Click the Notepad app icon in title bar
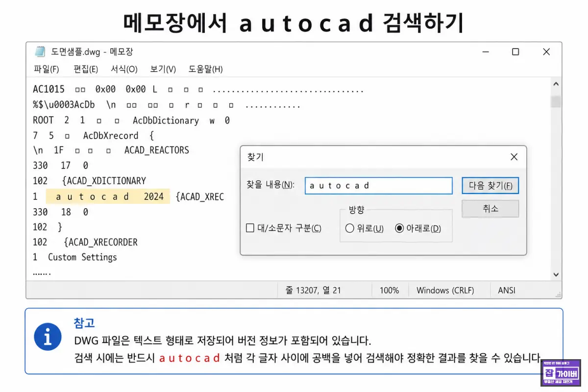This screenshot has width=588, height=392. (40, 52)
